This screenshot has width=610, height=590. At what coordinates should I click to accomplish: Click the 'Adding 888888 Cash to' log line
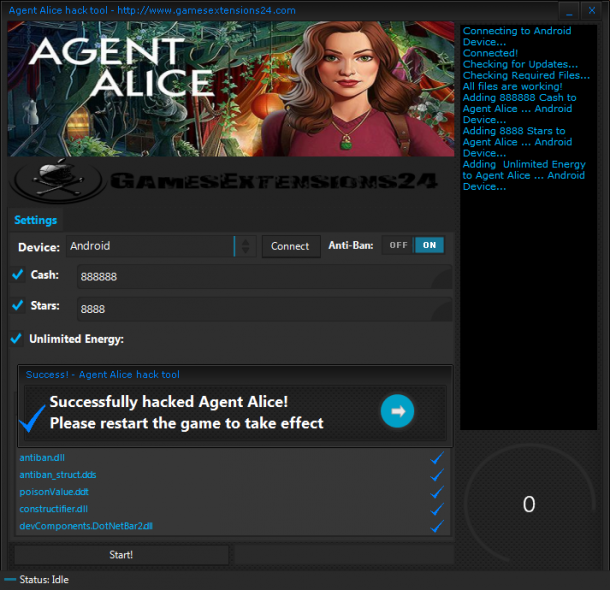pyautogui.click(x=519, y=98)
